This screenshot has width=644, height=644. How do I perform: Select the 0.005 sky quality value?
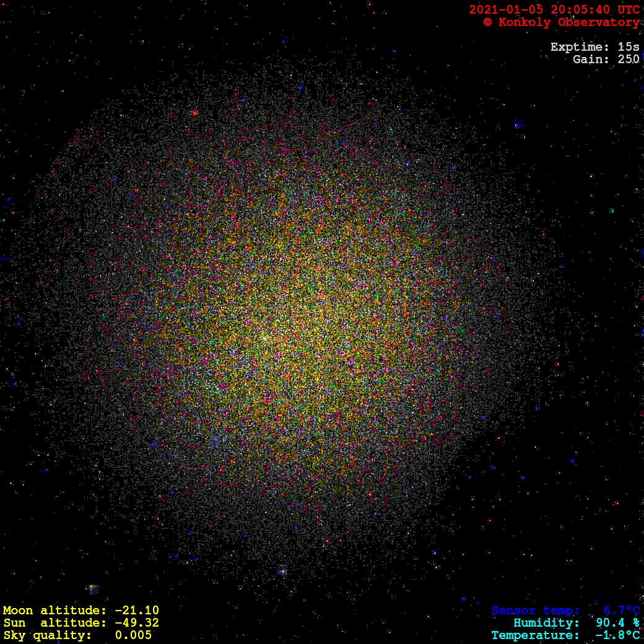click(x=133, y=635)
